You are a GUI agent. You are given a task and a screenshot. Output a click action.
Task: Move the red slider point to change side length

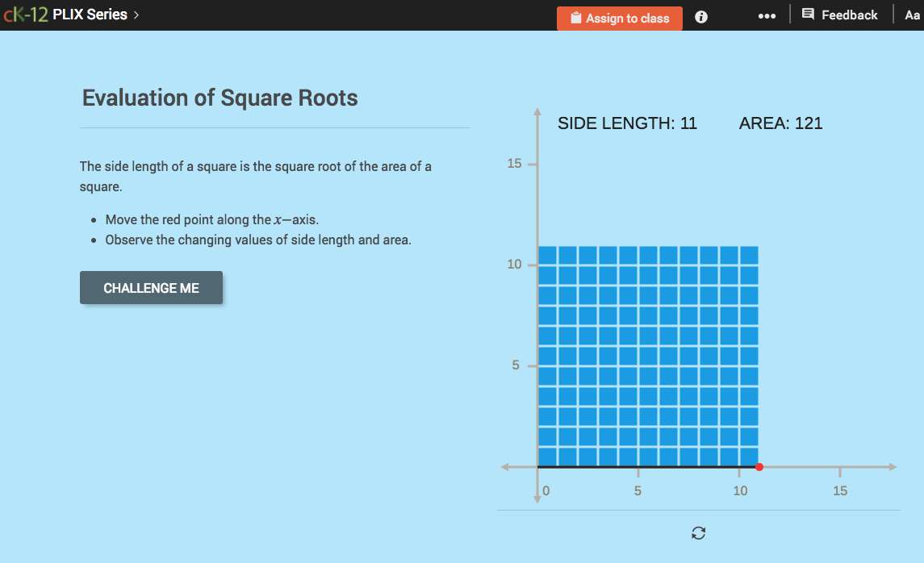(x=759, y=466)
